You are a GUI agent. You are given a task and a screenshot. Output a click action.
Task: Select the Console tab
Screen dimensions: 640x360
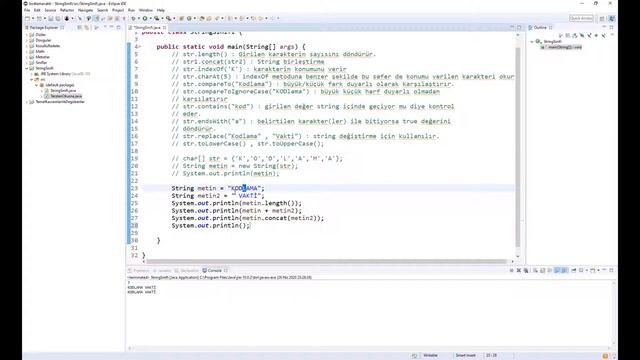[215, 270]
